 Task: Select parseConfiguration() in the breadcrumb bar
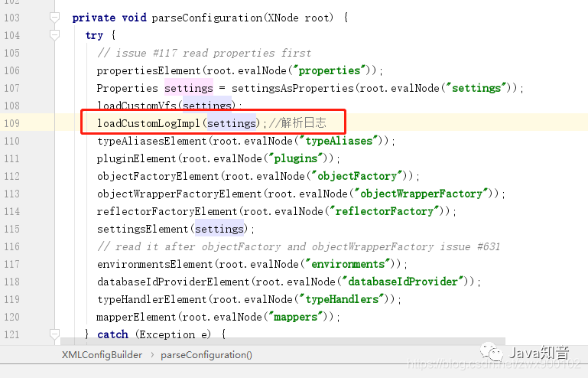click(206, 355)
